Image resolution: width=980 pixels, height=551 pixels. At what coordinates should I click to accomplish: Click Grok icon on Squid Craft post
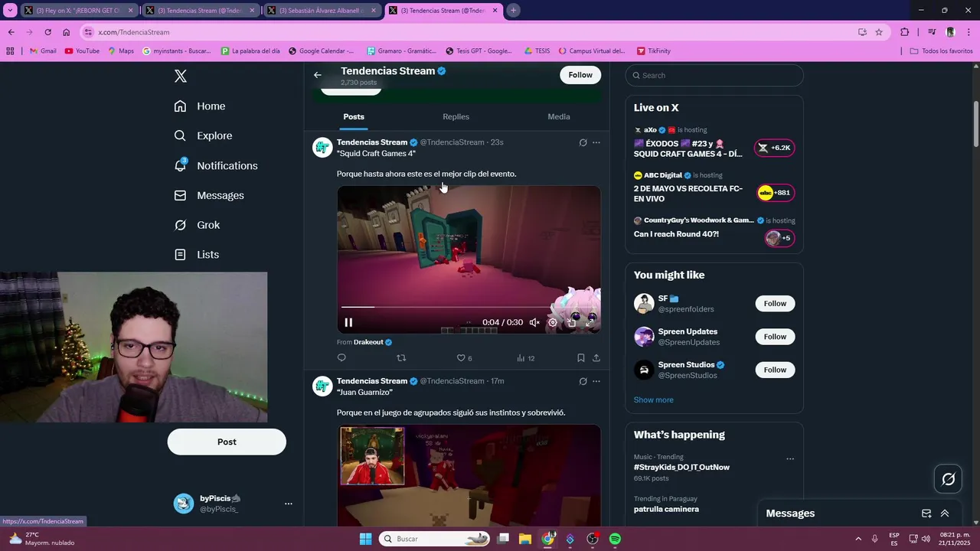pos(583,142)
